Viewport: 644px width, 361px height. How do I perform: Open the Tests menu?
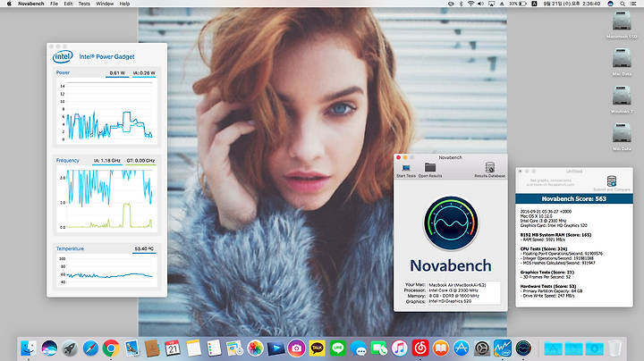[84, 4]
